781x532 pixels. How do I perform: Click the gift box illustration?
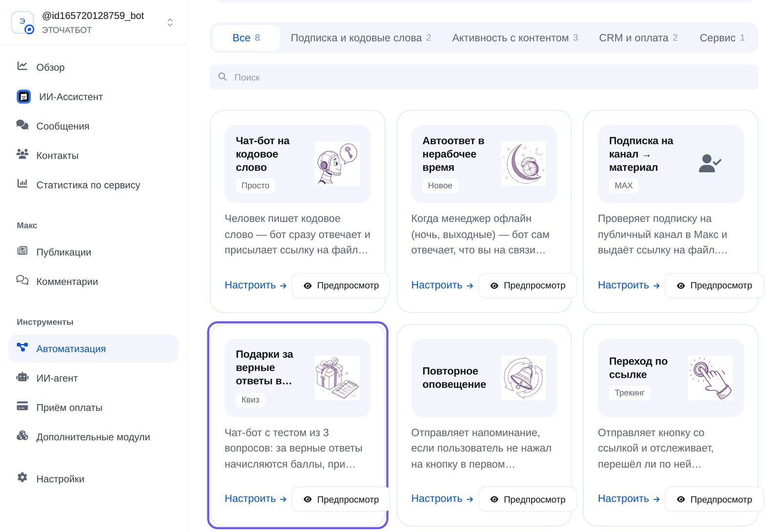coord(337,378)
